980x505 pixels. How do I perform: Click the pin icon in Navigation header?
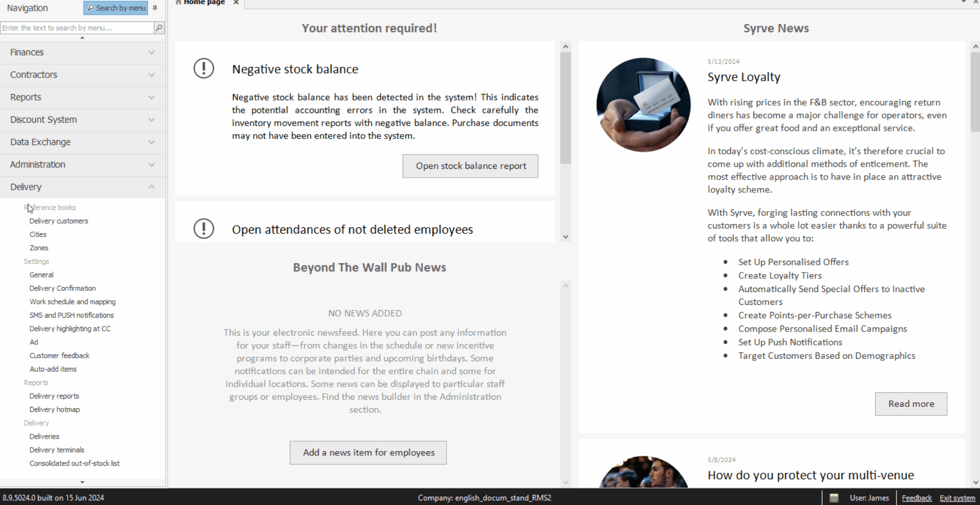pyautogui.click(x=155, y=8)
